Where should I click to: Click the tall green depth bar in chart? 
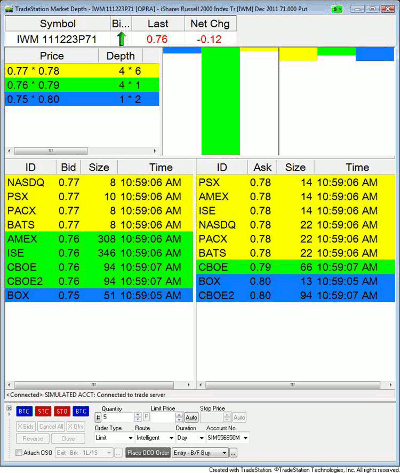tap(220, 101)
